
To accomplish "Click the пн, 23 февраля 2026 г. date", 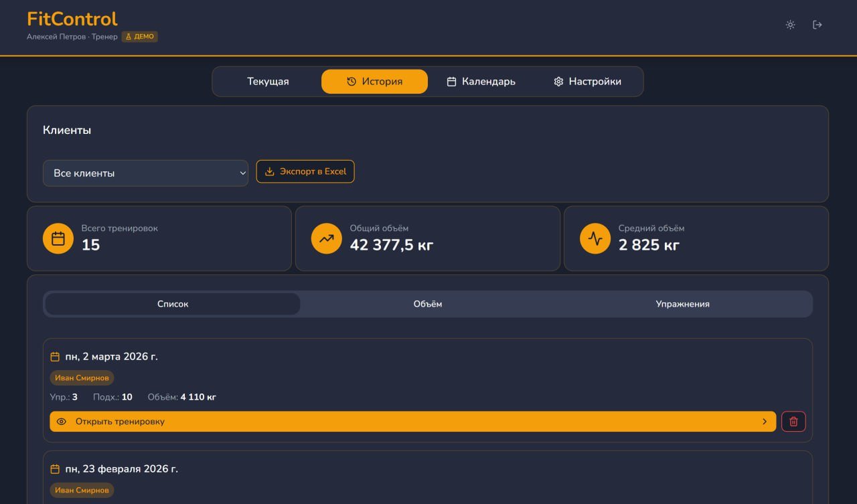I will pos(122,469).
